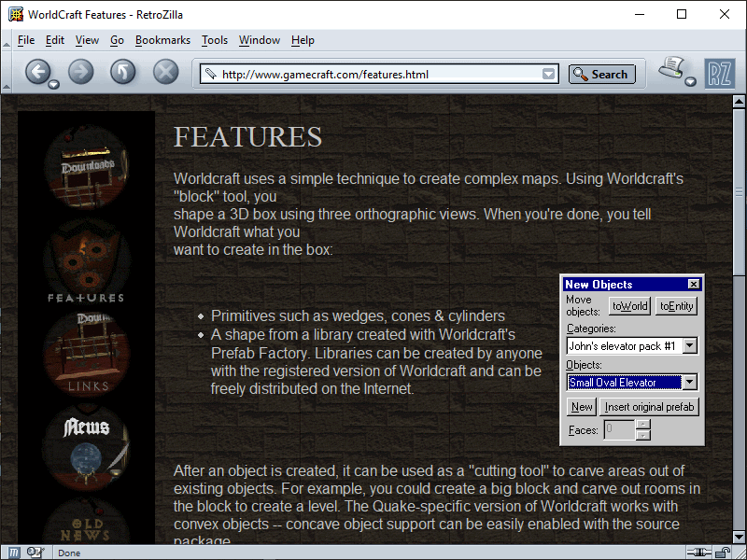Click the Insert original prefab button
The image size is (747, 560).
click(650, 407)
